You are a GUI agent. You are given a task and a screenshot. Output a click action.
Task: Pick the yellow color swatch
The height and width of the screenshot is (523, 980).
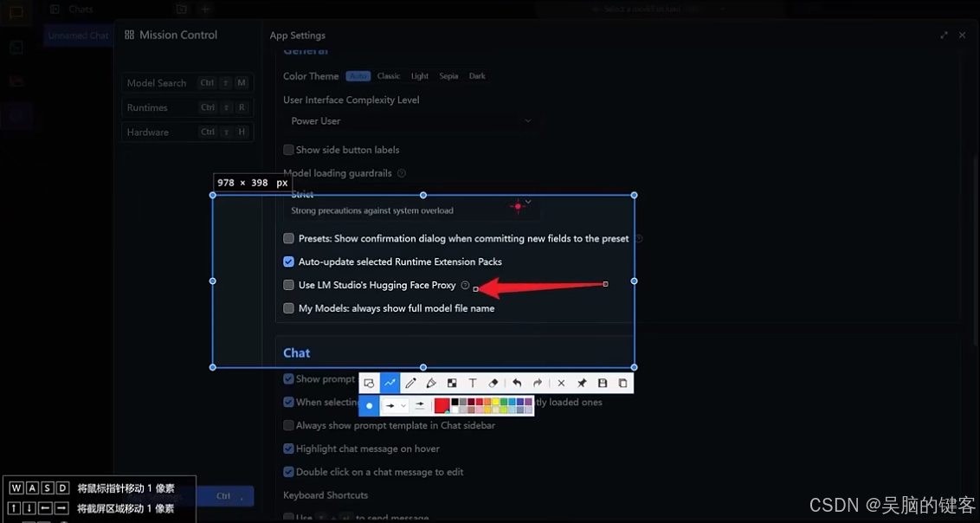point(495,402)
